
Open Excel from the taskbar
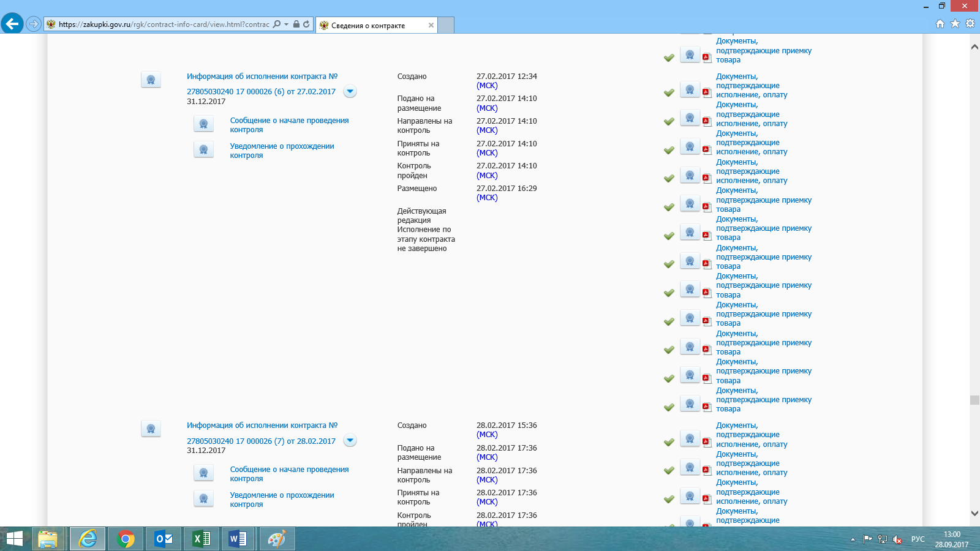point(202,539)
